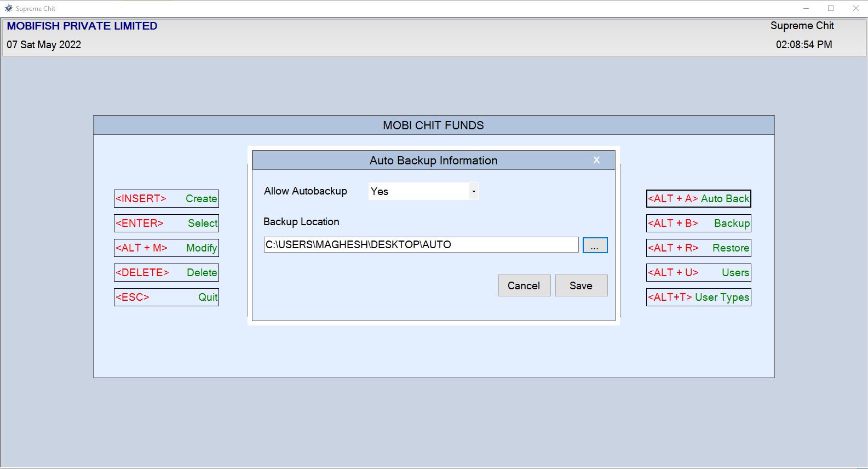This screenshot has height=469, width=868.
Task: Open the ALT + R Restore option
Action: click(x=699, y=248)
